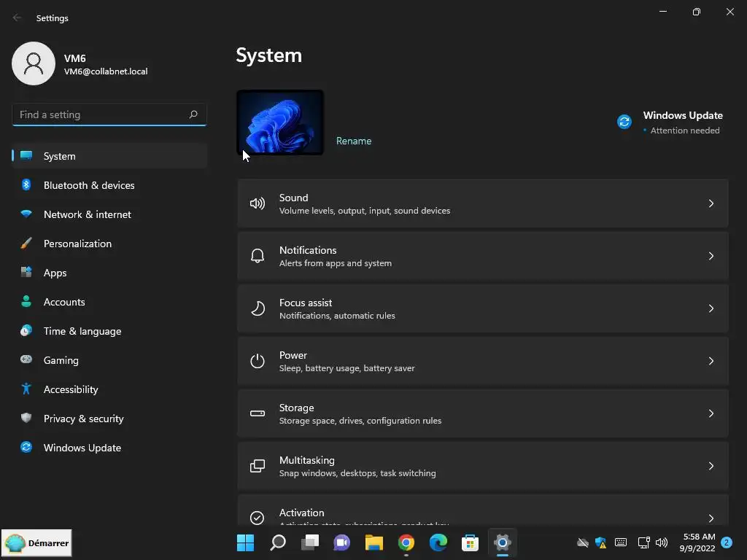Open Network & internet section
Image resolution: width=747 pixels, height=560 pixels.
109,214
